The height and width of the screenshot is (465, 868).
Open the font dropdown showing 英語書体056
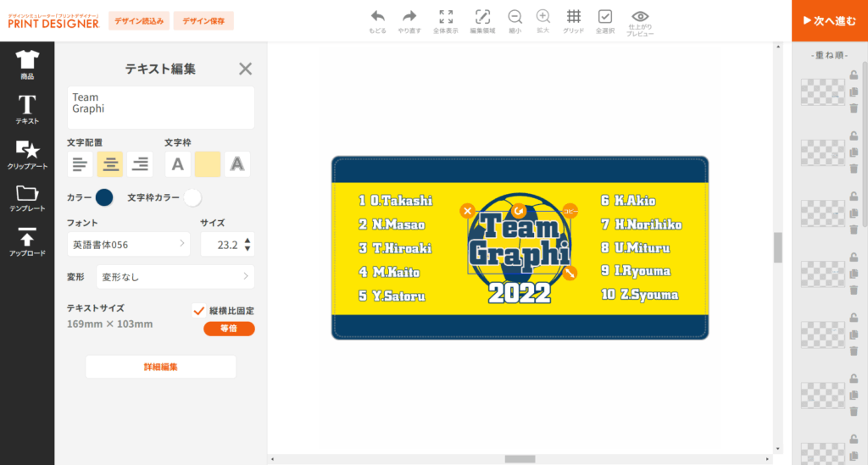pyautogui.click(x=128, y=244)
